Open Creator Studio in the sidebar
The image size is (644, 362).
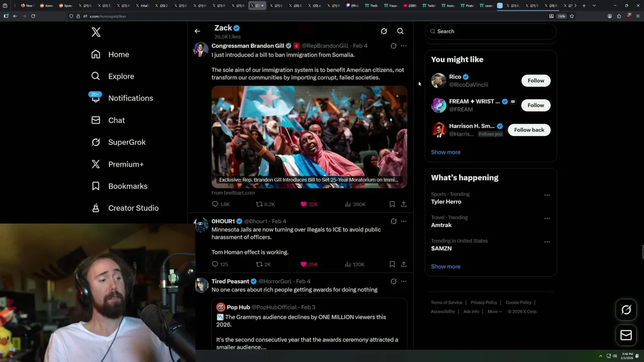tap(125, 208)
